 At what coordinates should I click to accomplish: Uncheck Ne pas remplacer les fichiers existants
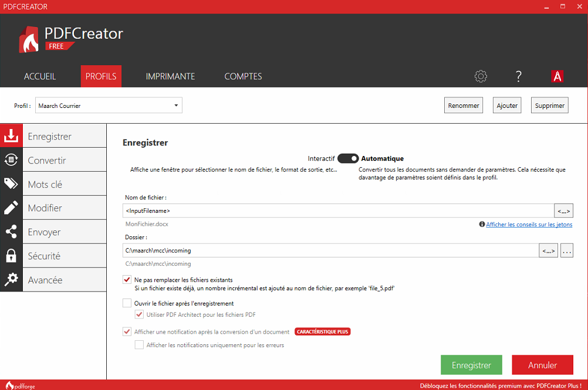click(x=127, y=280)
